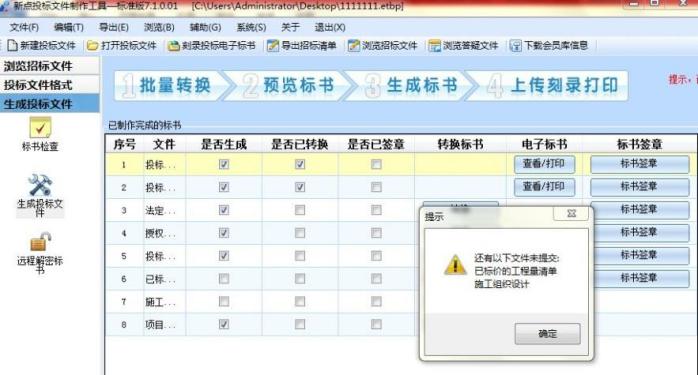This screenshot has height=375, width=698.
Task: Open the 浏览(B) menu
Action: pyautogui.click(x=159, y=28)
